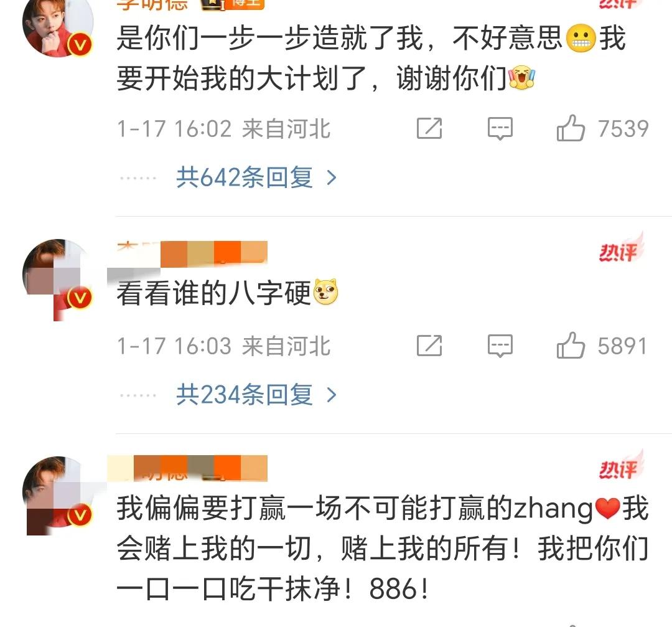
Task: Tap the 7539 like count
Action: coord(623,129)
